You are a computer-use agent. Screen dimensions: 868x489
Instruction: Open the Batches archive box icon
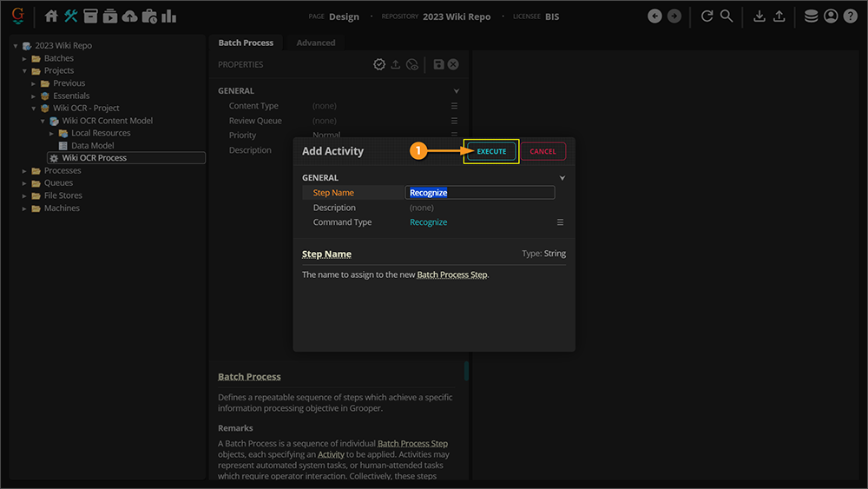tap(90, 17)
